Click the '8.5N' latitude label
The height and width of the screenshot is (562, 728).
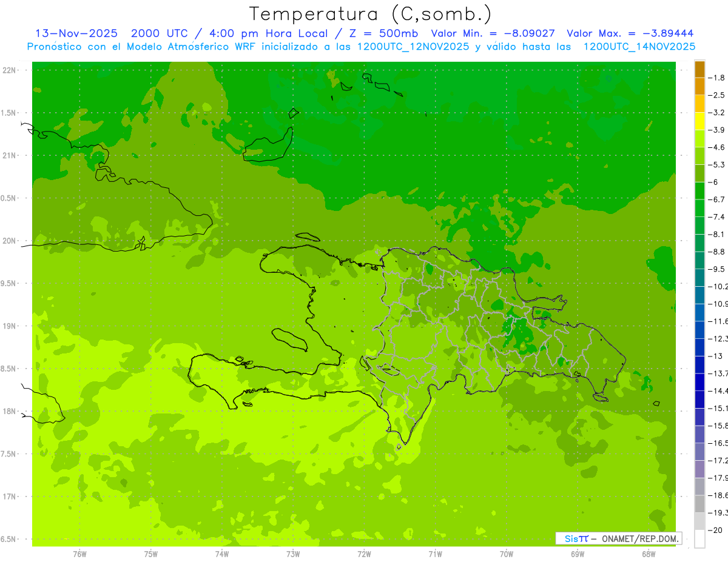click(9, 369)
